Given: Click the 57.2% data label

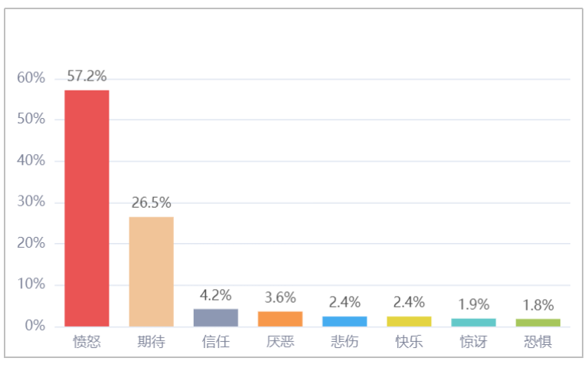Looking at the screenshot, I should (87, 76).
